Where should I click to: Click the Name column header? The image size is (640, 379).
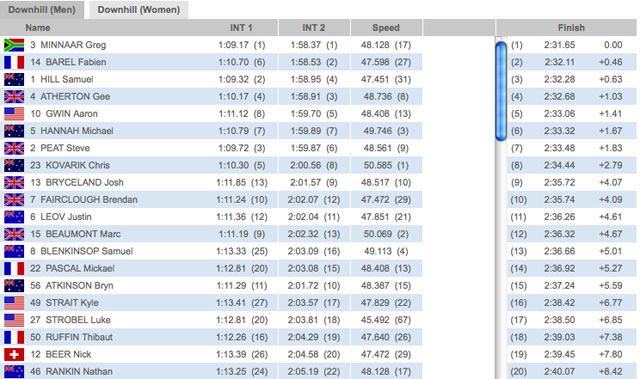38,28
